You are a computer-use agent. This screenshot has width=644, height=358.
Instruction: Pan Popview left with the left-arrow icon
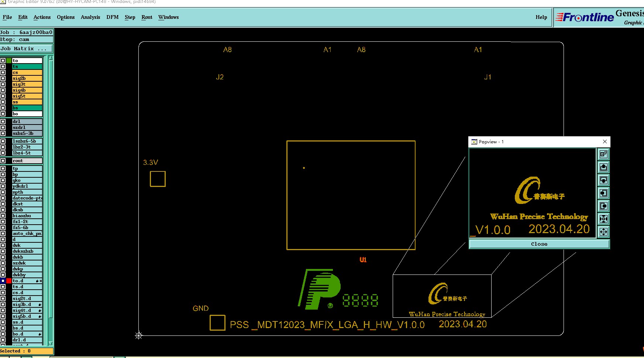(603, 193)
